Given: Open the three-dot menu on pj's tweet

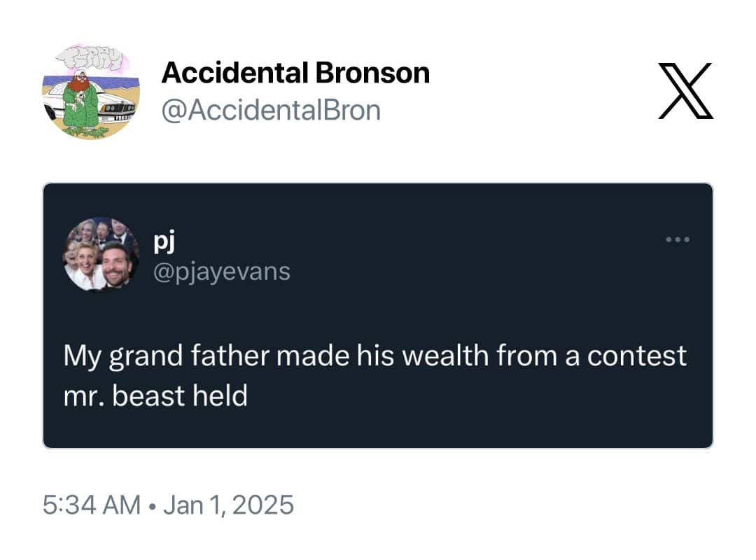Looking at the screenshot, I should (x=678, y=239).
